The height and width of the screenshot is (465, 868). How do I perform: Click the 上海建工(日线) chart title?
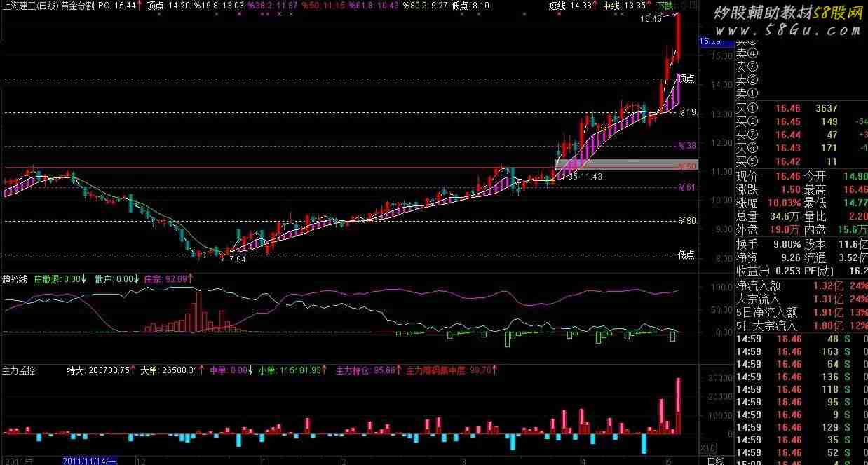(x=30, y=5)
